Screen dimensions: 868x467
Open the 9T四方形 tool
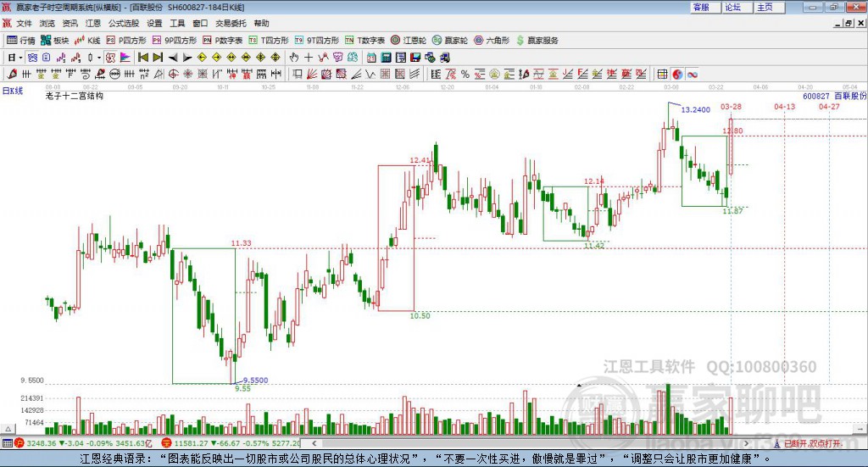(317, 41)
